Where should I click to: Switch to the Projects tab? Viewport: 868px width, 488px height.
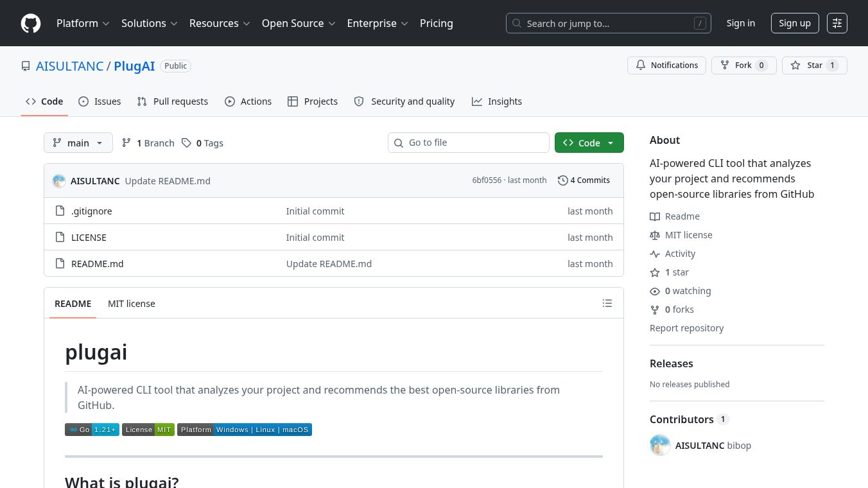(313, 101)
